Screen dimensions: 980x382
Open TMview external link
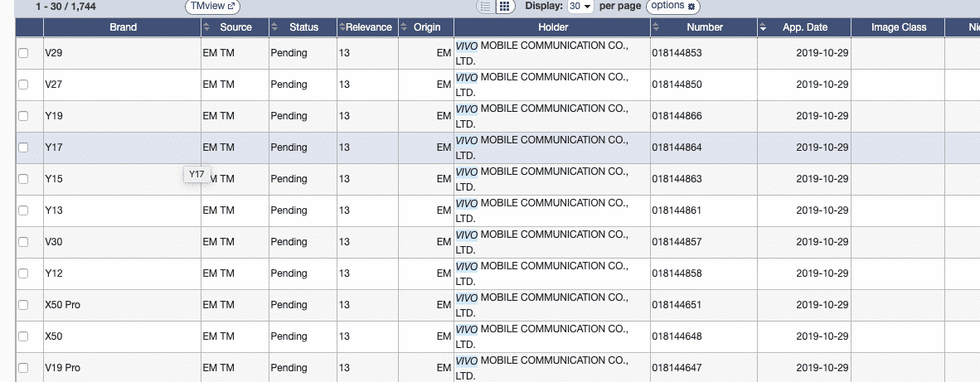pos(212,7)
